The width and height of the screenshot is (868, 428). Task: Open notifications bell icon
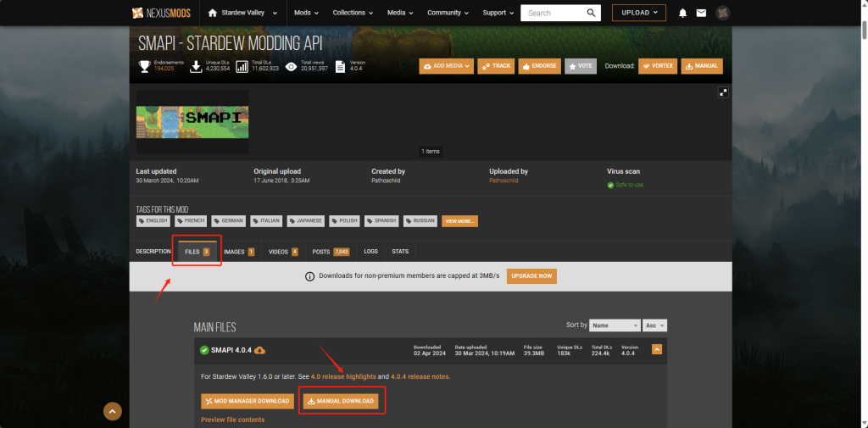682,13
